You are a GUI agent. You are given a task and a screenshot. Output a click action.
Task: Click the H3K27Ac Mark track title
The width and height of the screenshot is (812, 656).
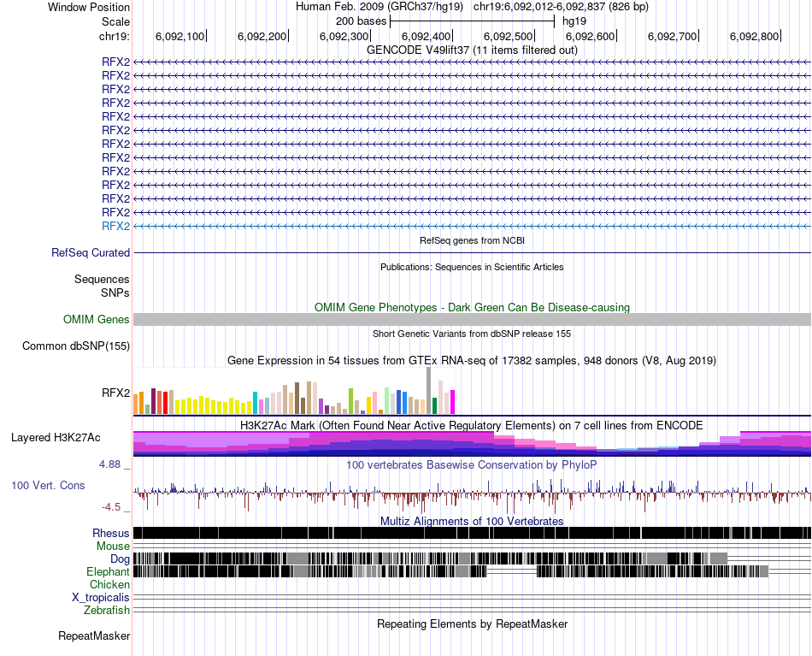tap(472, 425)
